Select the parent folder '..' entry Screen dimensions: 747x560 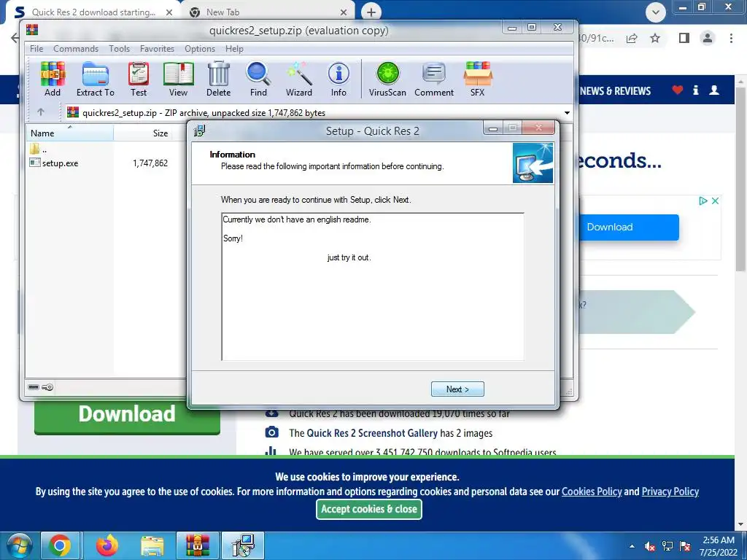coord(39,149)
